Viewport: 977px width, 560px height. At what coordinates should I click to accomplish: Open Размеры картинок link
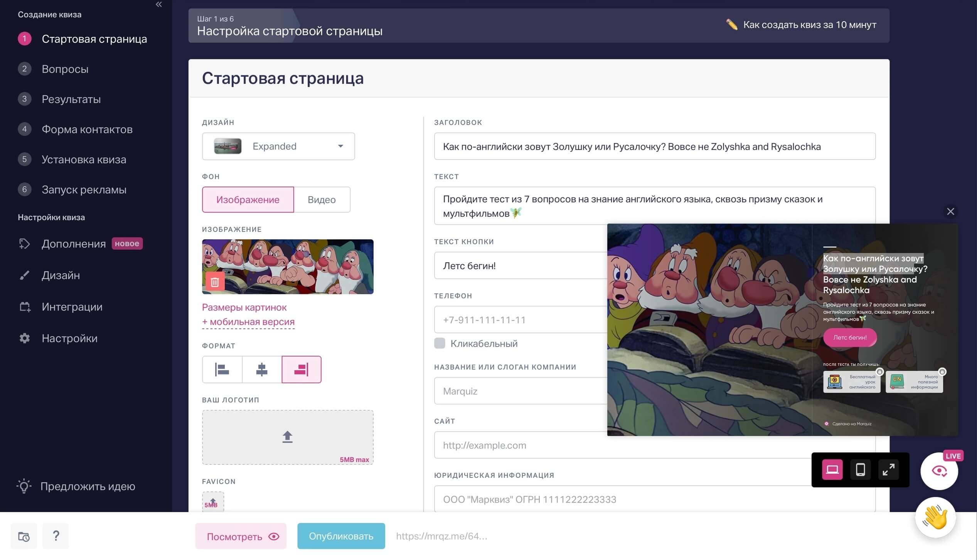(x=244, y=307)
